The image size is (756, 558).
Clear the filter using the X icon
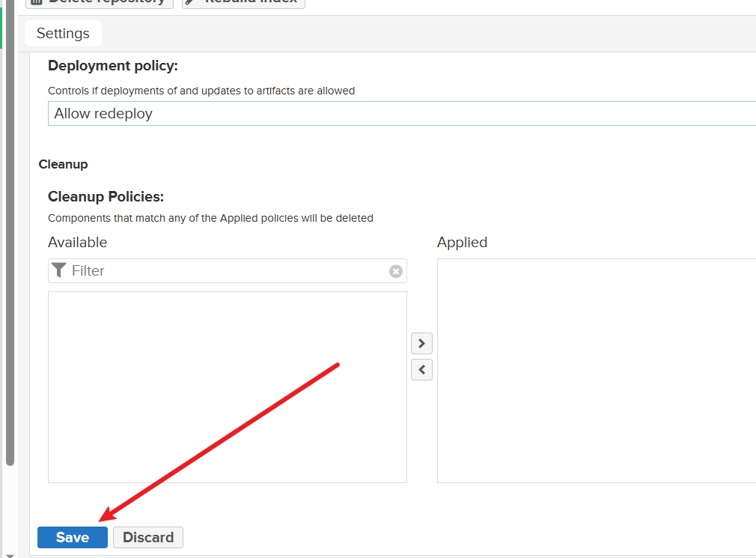(x=396, y=271)
